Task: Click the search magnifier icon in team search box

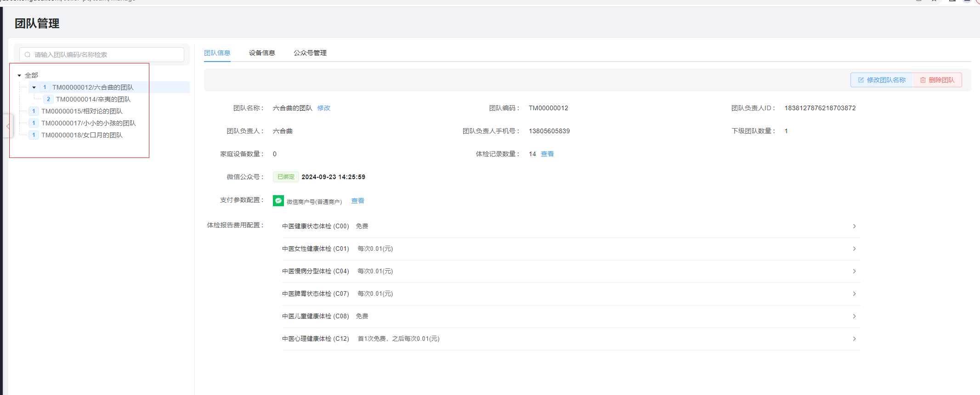Action: pyautogui.click(x=28, y=55)
